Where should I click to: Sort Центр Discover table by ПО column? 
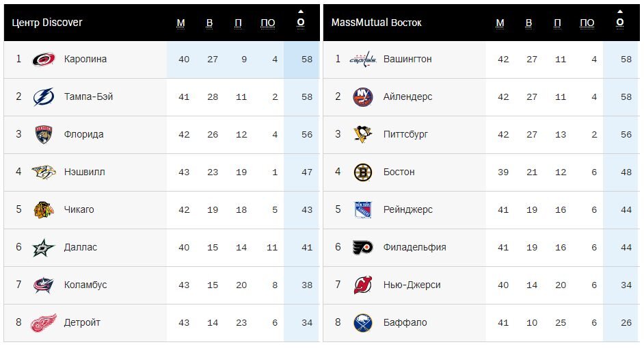click(268, 23)
